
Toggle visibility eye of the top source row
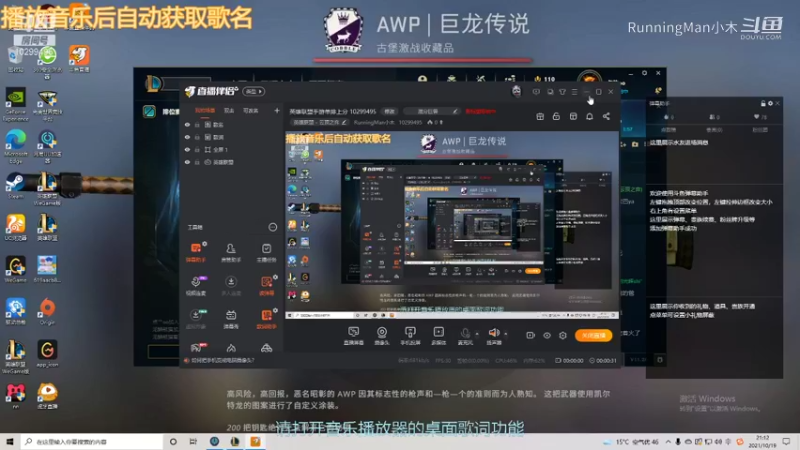(x=187, y=124)
